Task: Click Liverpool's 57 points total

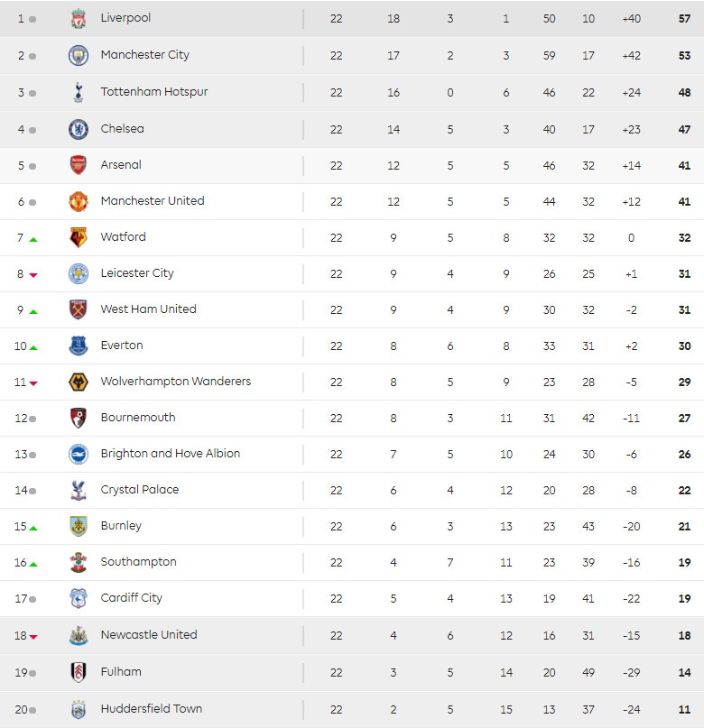Action: [x=685, y=19]
